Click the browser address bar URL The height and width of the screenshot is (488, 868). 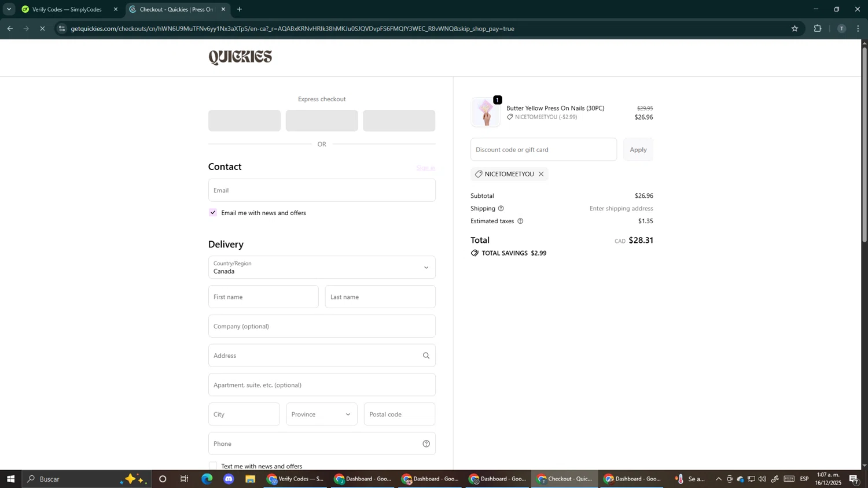(292, 28)
